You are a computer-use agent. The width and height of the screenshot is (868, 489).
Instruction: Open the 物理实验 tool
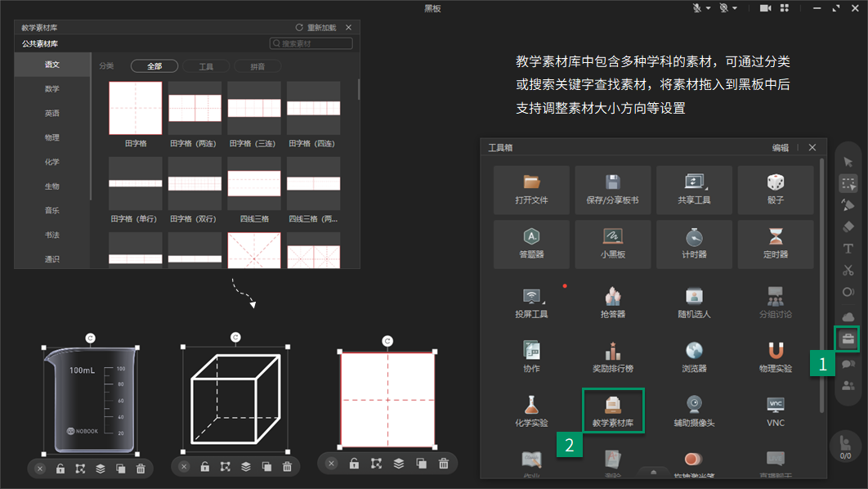pos(776,357)
